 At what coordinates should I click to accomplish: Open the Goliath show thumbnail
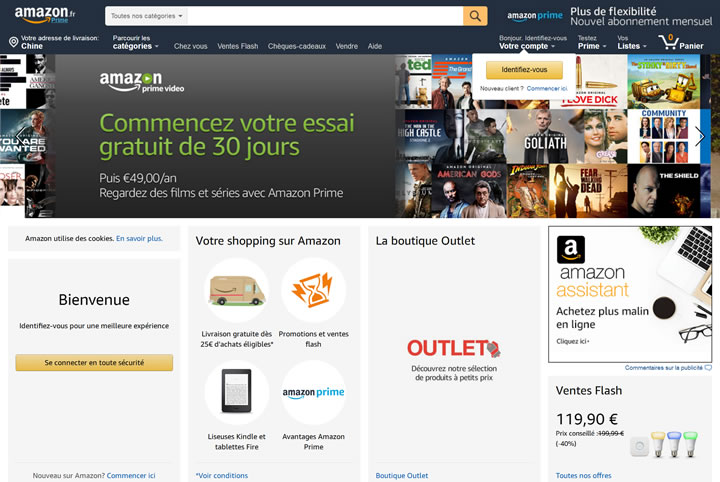pyautogui.click(x=545, y=136)
